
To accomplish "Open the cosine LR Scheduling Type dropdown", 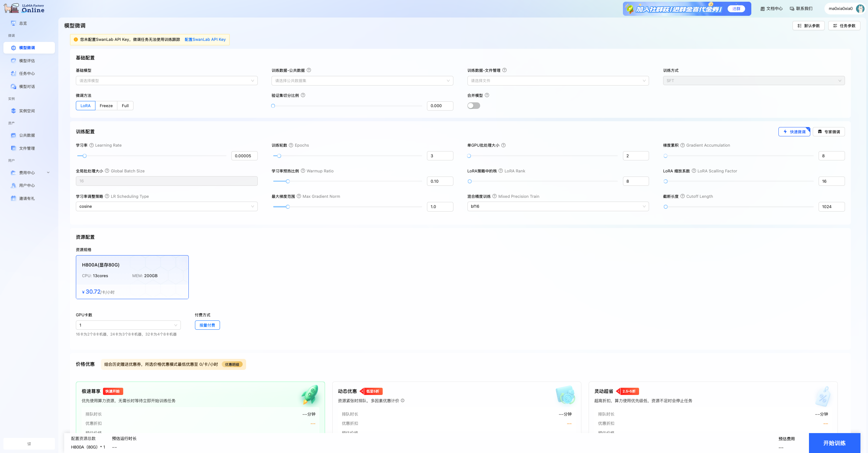I will (x=166, y=206).
